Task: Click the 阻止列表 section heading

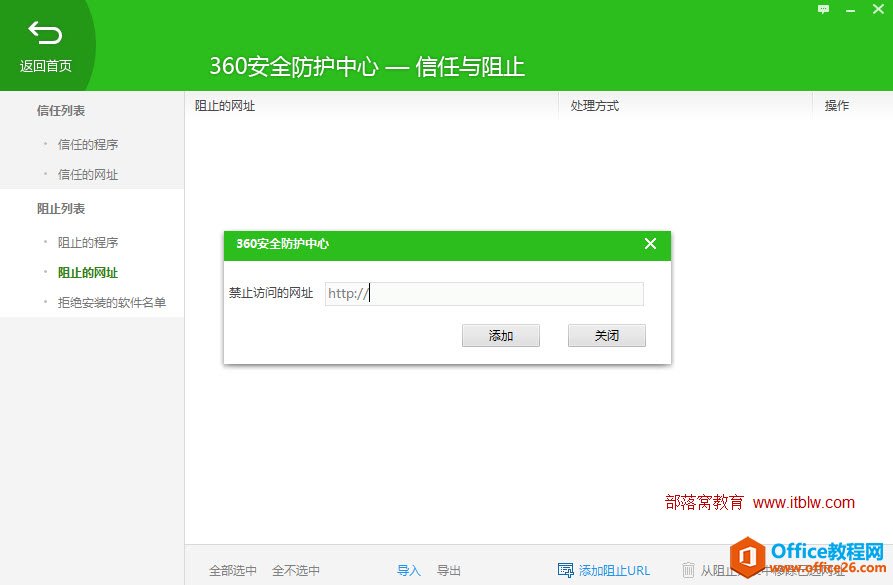Action: tap(61, 209)
